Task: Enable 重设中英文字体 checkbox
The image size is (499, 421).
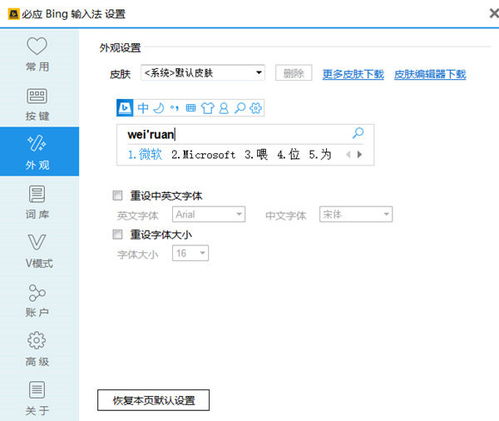Action: pos(117,195)
